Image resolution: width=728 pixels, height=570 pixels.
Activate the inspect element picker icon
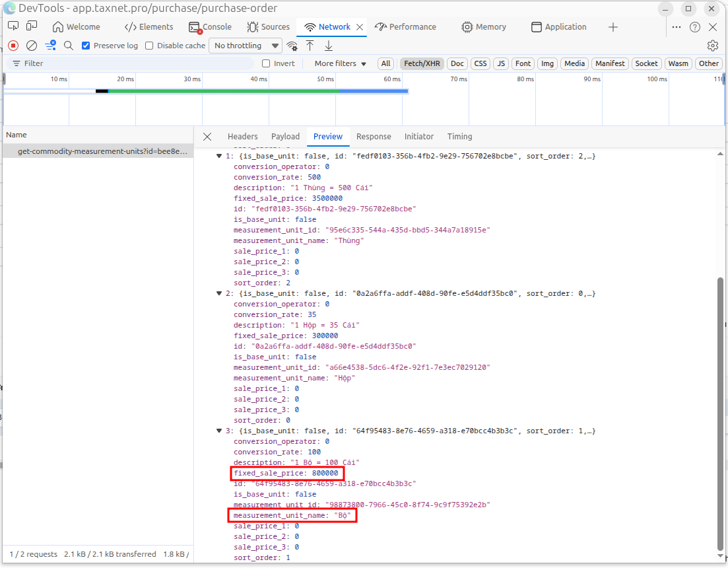tap(13, 26)
